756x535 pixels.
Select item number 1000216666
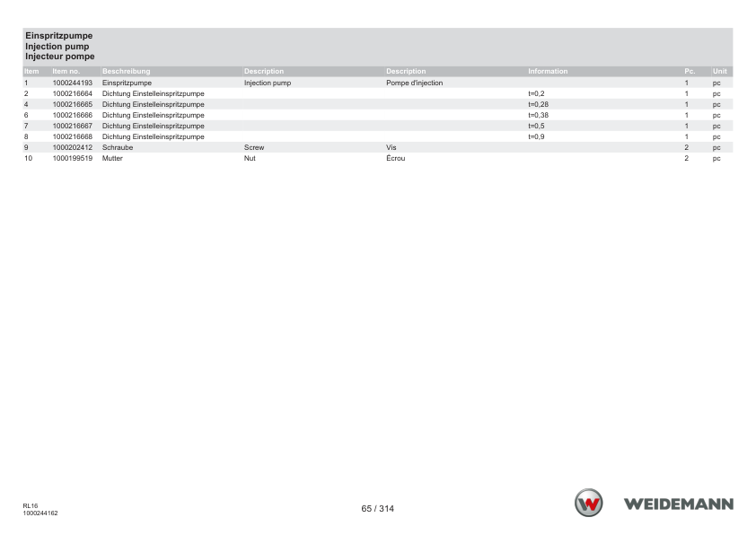coord(73,115)
